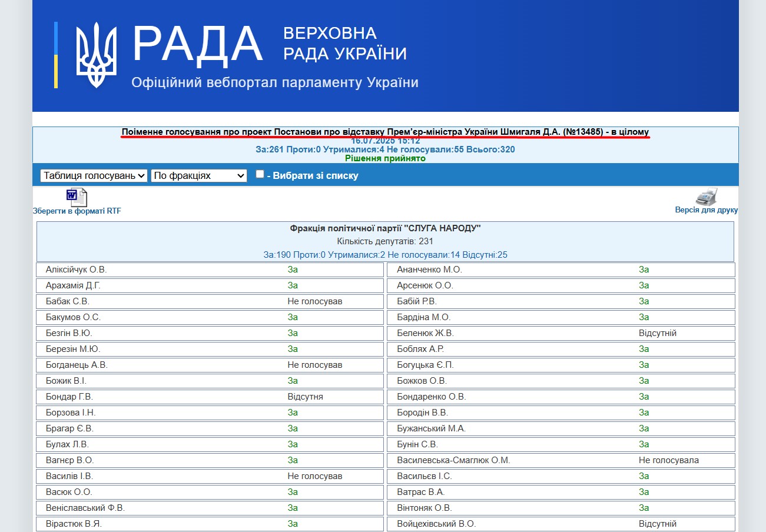The width and height of the screenshot is (766, 532).
Task: Click Беленюк Ж.В. status 'Відсутній'
Action: click(x=658, y=333)
